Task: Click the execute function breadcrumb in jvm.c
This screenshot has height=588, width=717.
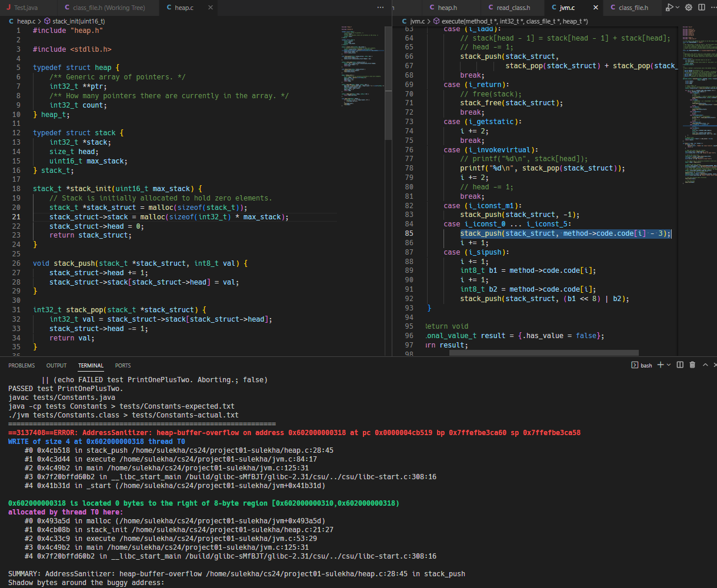Action: pos(514,21)
